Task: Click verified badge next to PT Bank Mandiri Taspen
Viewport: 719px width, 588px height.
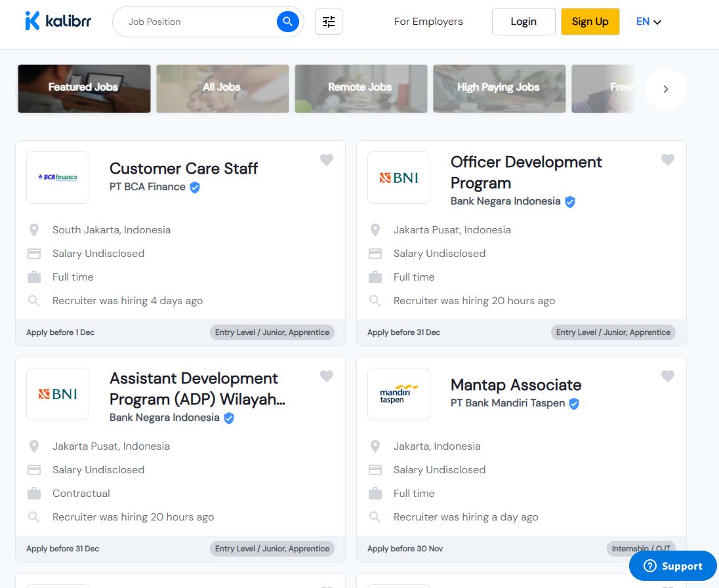Action: coord(573,403)
